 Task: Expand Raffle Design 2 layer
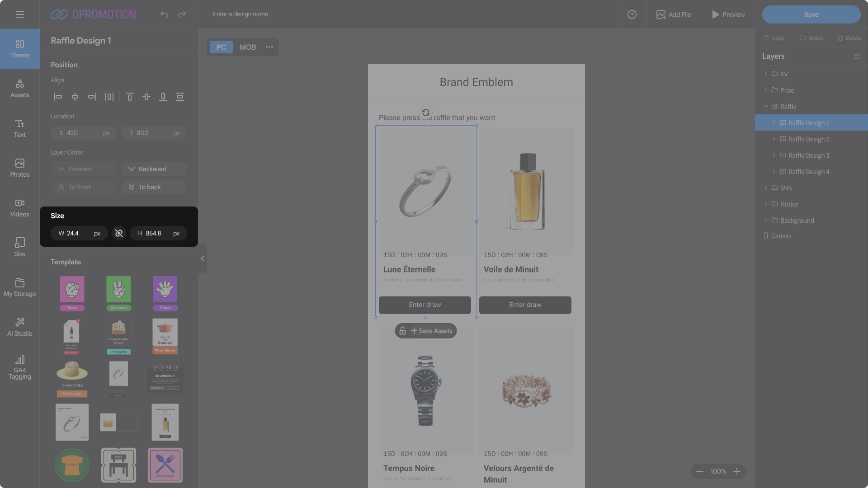(774, 139)
